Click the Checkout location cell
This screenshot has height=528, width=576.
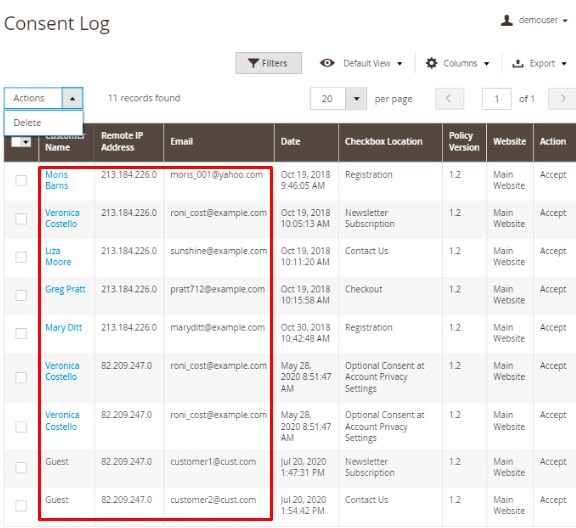[x=364, y=289]
